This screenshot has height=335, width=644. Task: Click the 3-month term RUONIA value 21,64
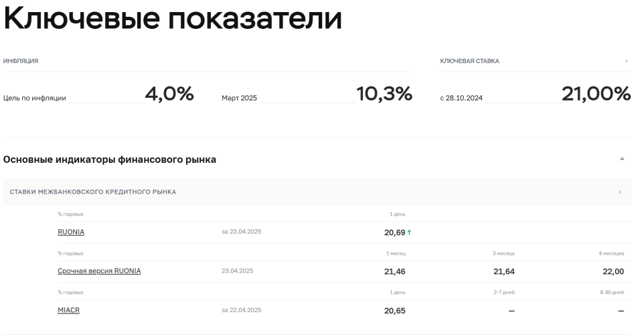(504, 272)
